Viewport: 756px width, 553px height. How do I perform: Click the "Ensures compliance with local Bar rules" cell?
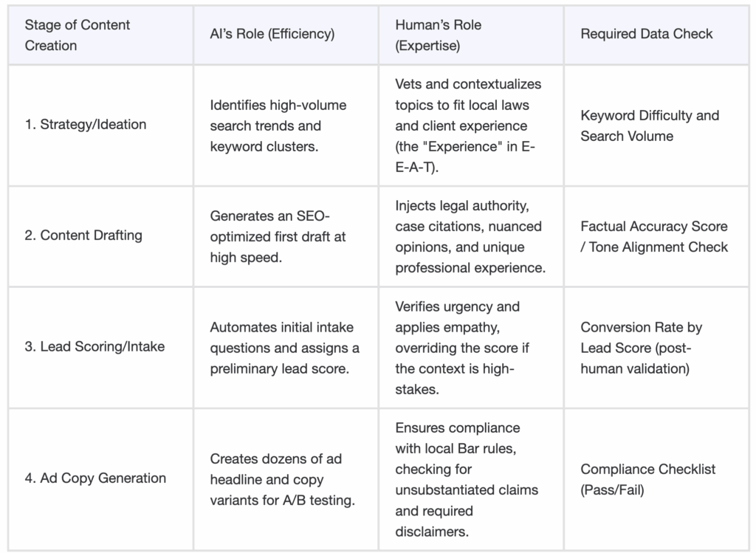click(x=467, y=478)
